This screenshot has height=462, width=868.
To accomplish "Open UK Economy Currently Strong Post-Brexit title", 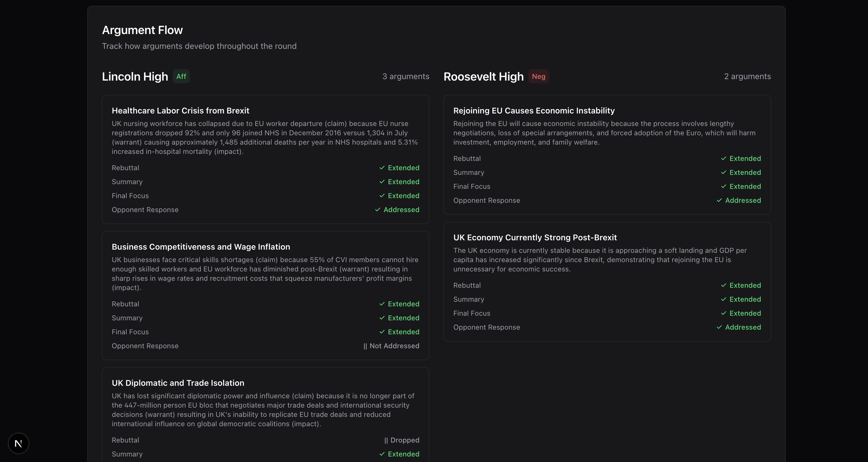I will 535,238.
